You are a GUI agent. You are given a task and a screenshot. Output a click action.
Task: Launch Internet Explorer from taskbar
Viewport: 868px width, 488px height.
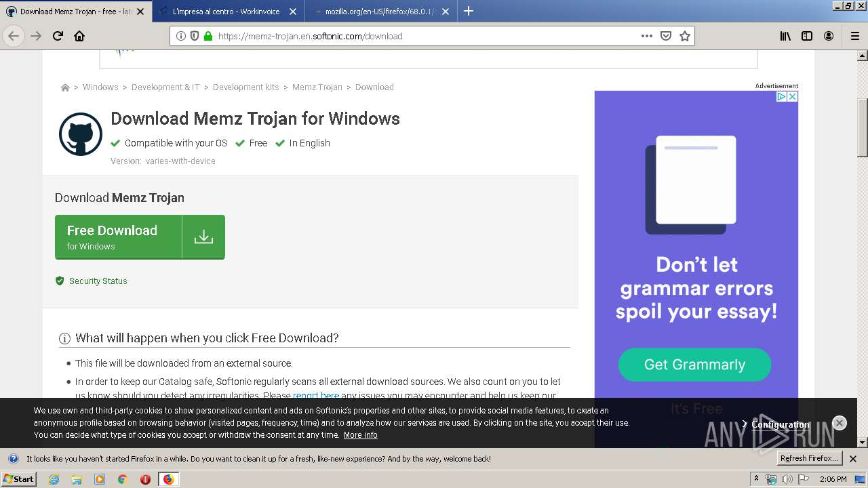tap(54, 479)
